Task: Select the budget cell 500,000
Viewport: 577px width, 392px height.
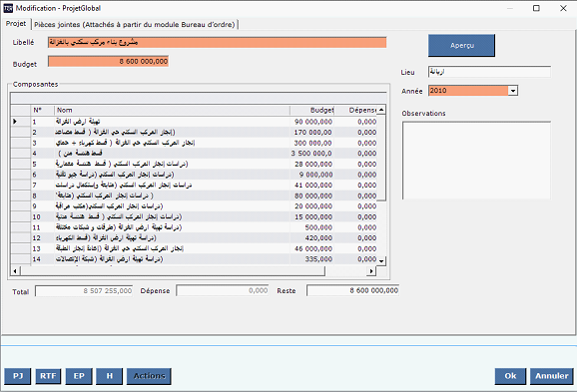Action: tap(312, 227)
